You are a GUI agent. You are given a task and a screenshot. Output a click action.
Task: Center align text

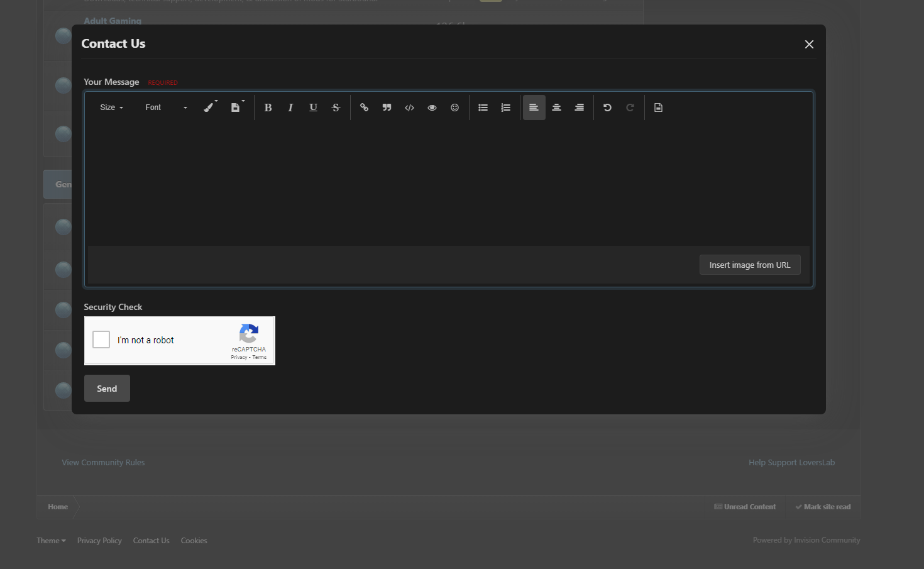click(x=556, y=108)
